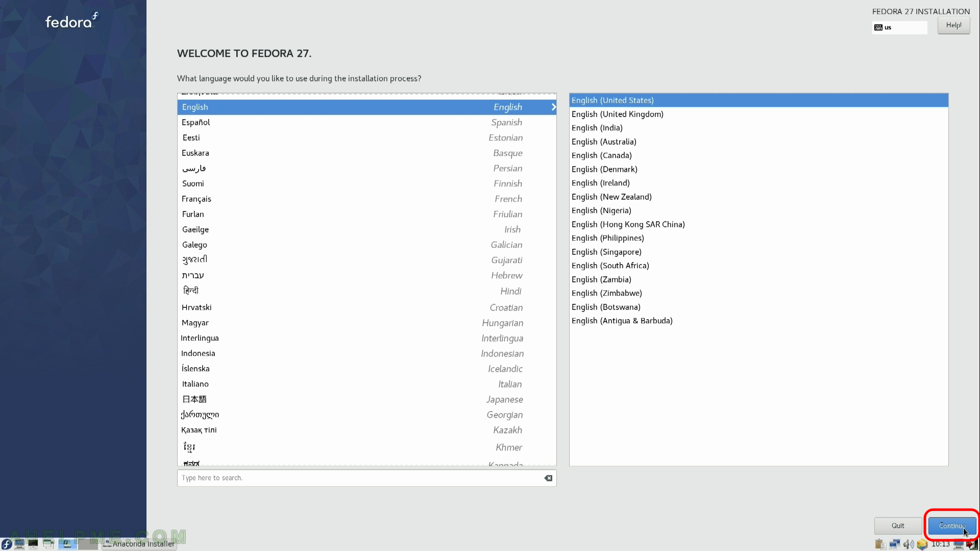Screen dimensions: 980x551
Task: Pick the Gujarati language row
Action: pos(366,260)
